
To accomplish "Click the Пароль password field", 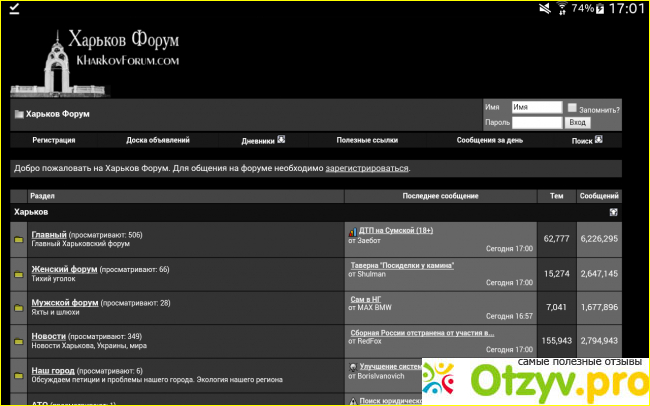I will (536, 122).
